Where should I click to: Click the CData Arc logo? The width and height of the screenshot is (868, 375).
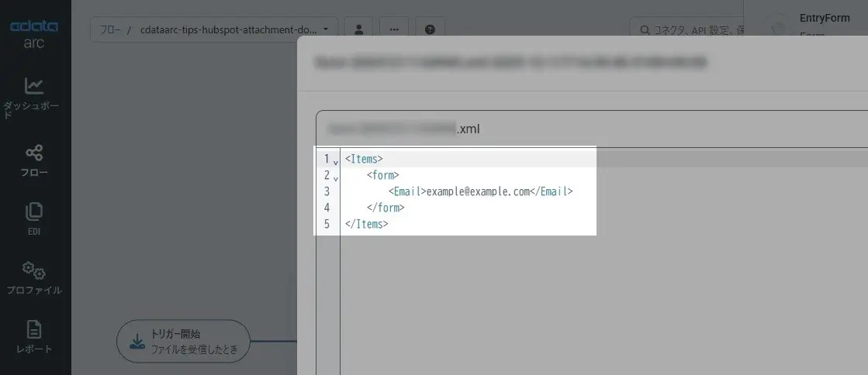[x=34, y=34]
